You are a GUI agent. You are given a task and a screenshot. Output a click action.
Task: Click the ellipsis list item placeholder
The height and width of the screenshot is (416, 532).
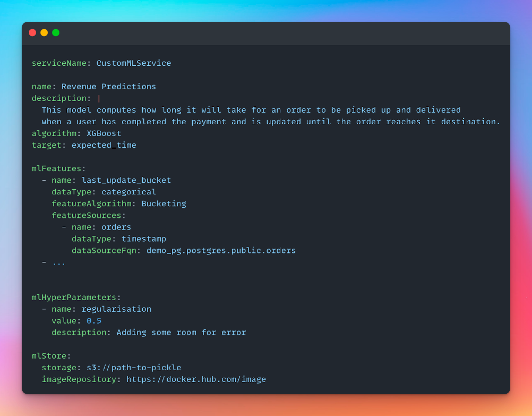pyautogui.click(x=59, y=262)
